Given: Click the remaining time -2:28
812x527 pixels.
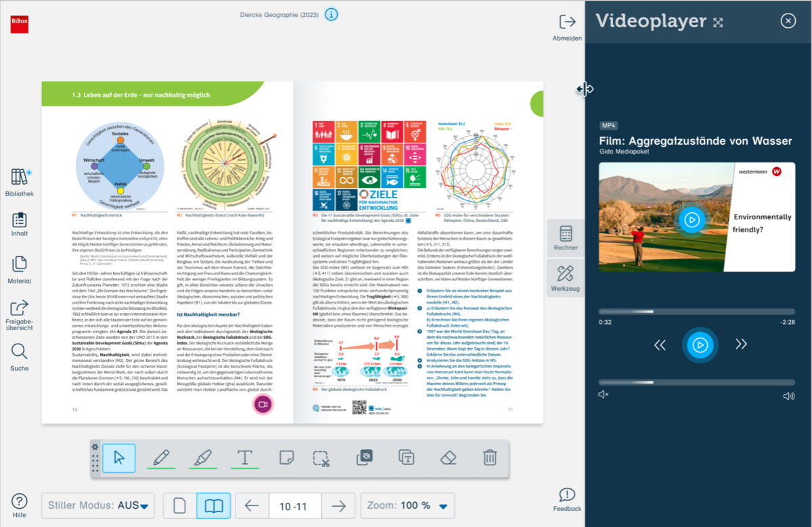Looking at the screenshot, I should tap(787, 322).
